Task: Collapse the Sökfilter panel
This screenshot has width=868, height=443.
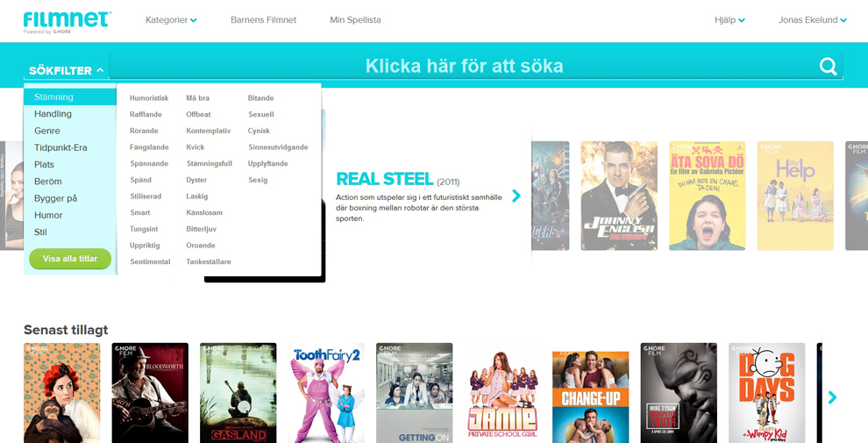Action: [x=67, y=70]
